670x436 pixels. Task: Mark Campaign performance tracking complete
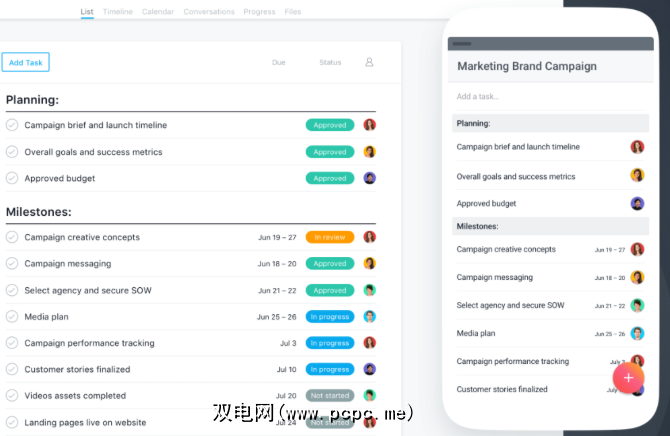pyautogui.click(x=12, y=343)
